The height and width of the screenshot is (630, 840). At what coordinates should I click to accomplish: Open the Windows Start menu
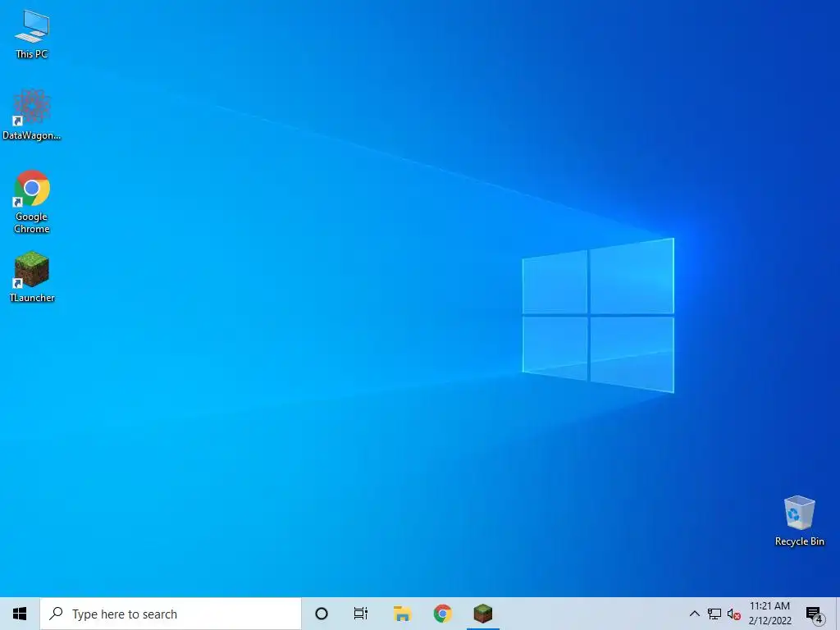pos(20,614)
